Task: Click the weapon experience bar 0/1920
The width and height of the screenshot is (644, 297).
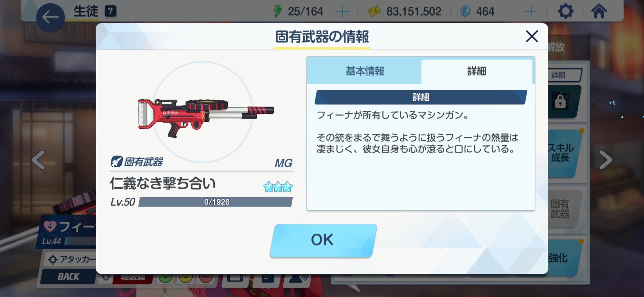Action: [x=216, y=202]
